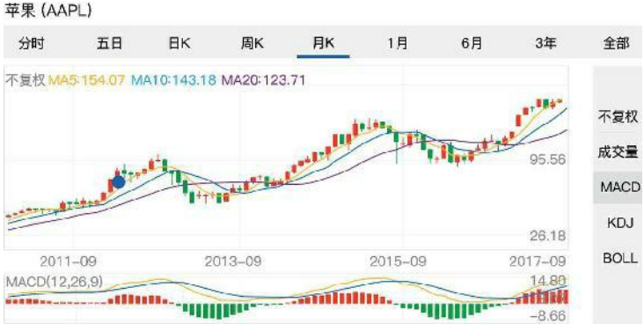Select the BOLL indicator button

[620, 258]
